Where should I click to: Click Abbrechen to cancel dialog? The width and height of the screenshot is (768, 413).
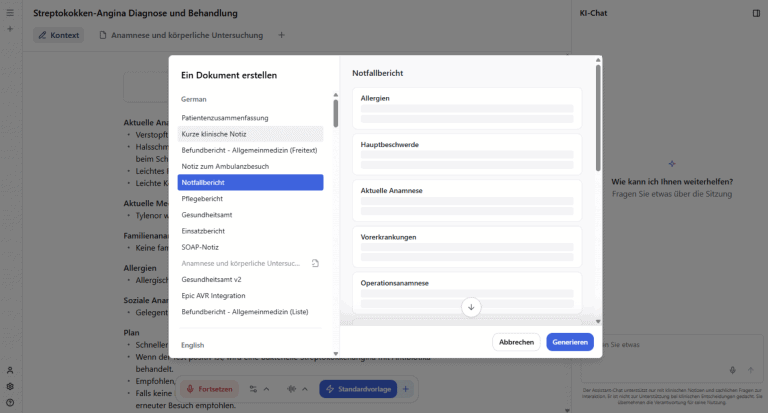click(516, 342)
